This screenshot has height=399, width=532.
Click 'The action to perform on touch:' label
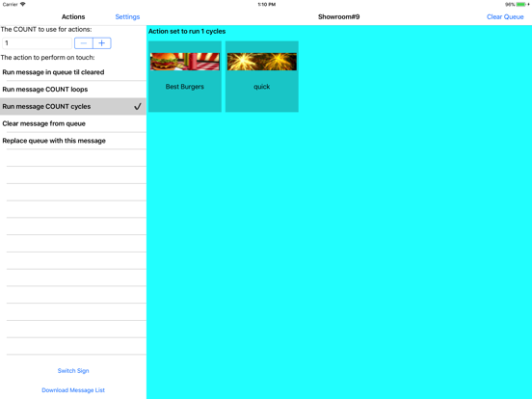[47, 57]
